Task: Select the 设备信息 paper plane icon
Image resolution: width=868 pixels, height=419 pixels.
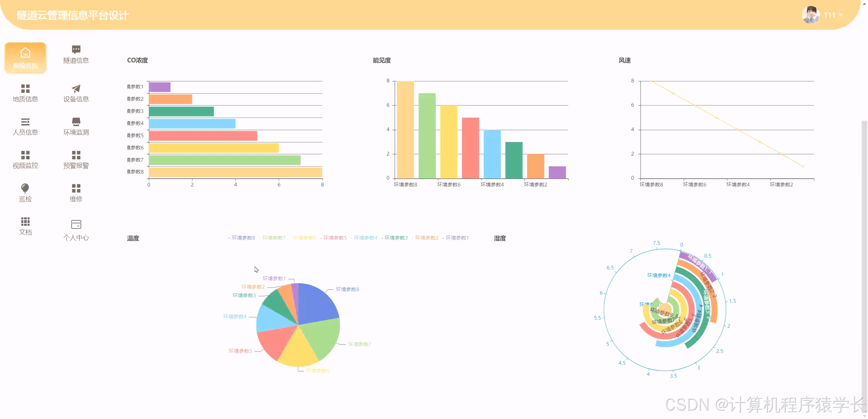Action: click(x=76, y=88)
